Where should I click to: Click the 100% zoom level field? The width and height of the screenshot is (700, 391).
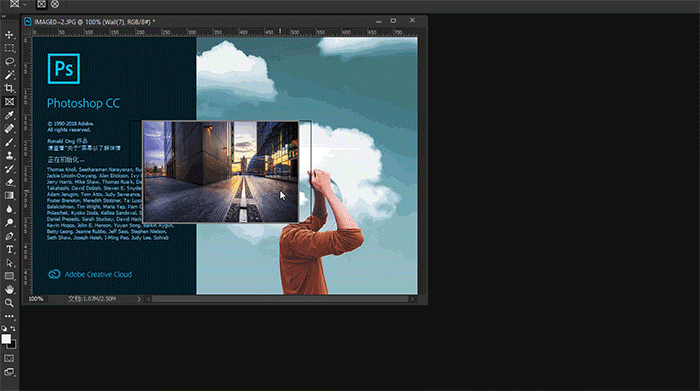[x=36, y=299]
